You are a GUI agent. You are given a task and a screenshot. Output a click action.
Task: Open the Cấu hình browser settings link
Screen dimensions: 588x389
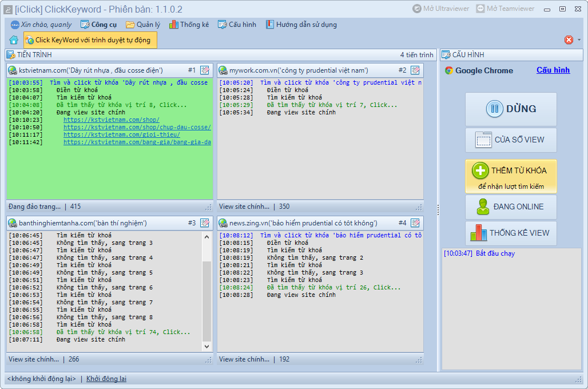tap(553, 70)
